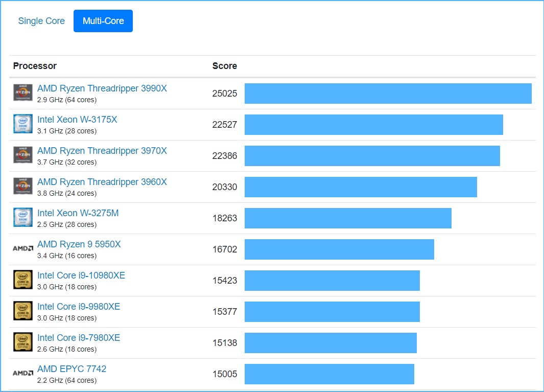This screenshot has width=544, height=392.
Task: Click the Processor column header
Action: (35, 66)
